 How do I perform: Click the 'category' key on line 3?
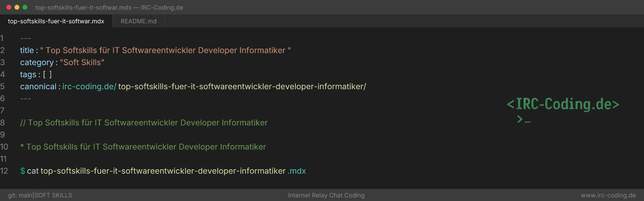[37, 62]
